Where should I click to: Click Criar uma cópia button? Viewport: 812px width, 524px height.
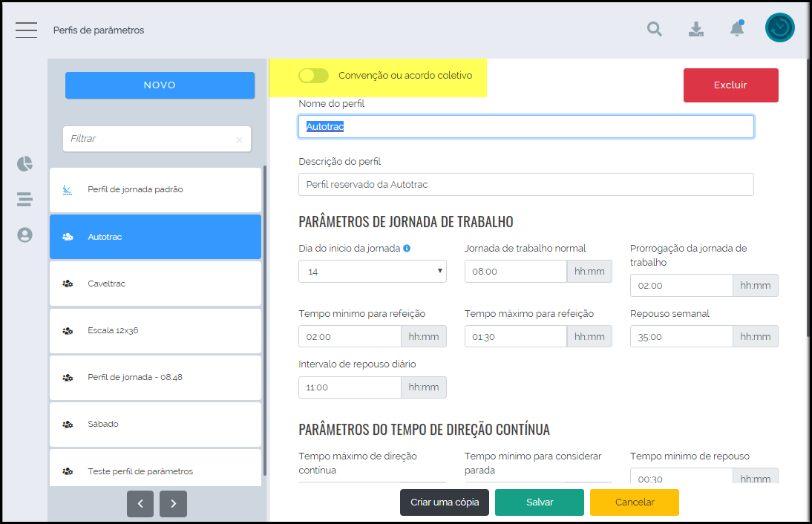pos(445,502)
